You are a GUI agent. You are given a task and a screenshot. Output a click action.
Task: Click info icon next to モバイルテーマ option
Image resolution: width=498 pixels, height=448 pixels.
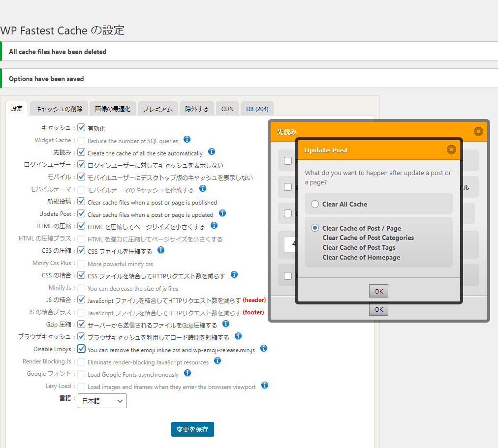coord(203,188)
